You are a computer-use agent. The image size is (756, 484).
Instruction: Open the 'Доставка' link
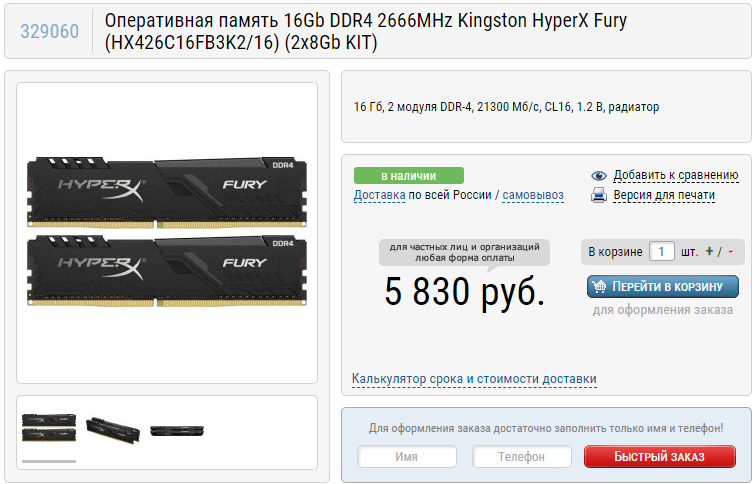pos(379,195)
